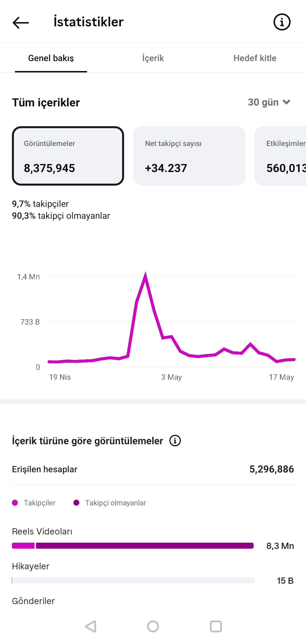
Task: Switch to the İçerik tab
Action: pyautogui.click(x=153, y=58)
